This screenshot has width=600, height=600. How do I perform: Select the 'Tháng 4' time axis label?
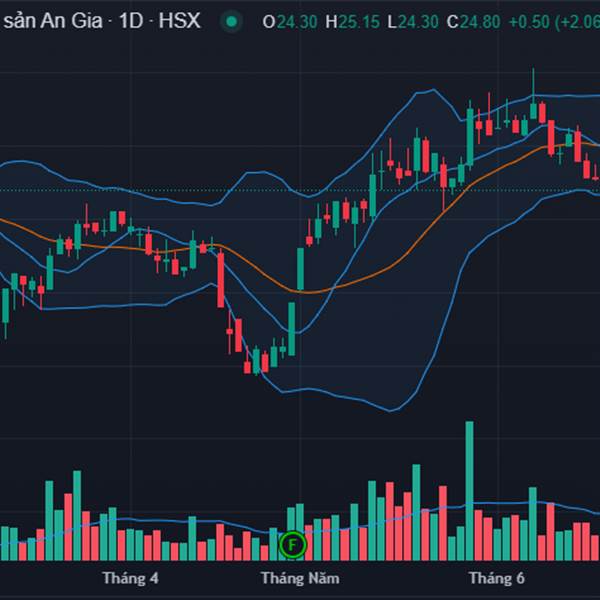pyautogui.click(x=130, y=578)
